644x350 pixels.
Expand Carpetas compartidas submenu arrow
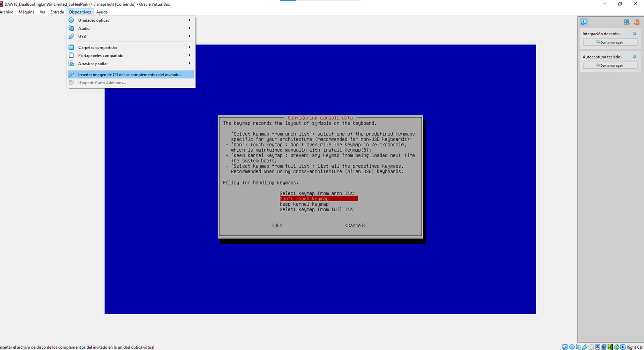click(190, 47)
